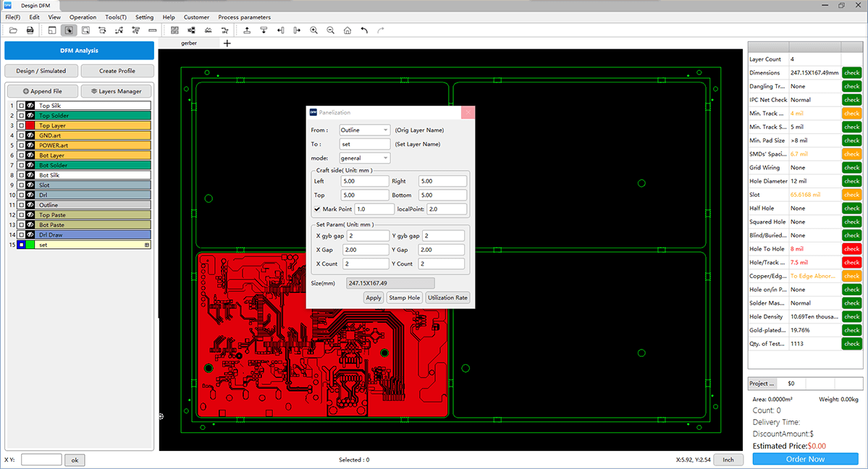
Task: Open the Operation menu
Action: (x=83, y=17)
